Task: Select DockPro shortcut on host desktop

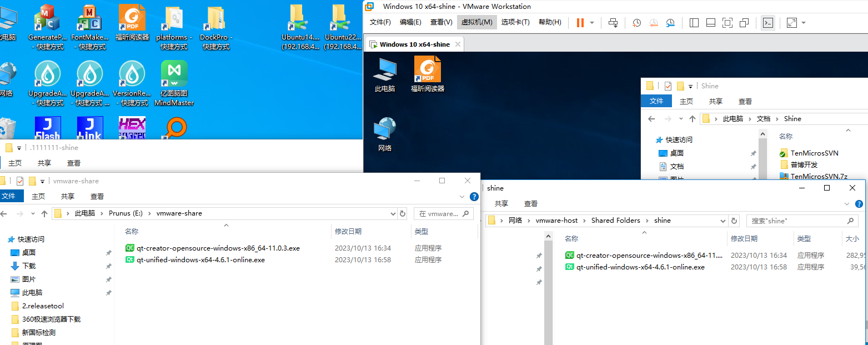Action: [x=216, y=28]
